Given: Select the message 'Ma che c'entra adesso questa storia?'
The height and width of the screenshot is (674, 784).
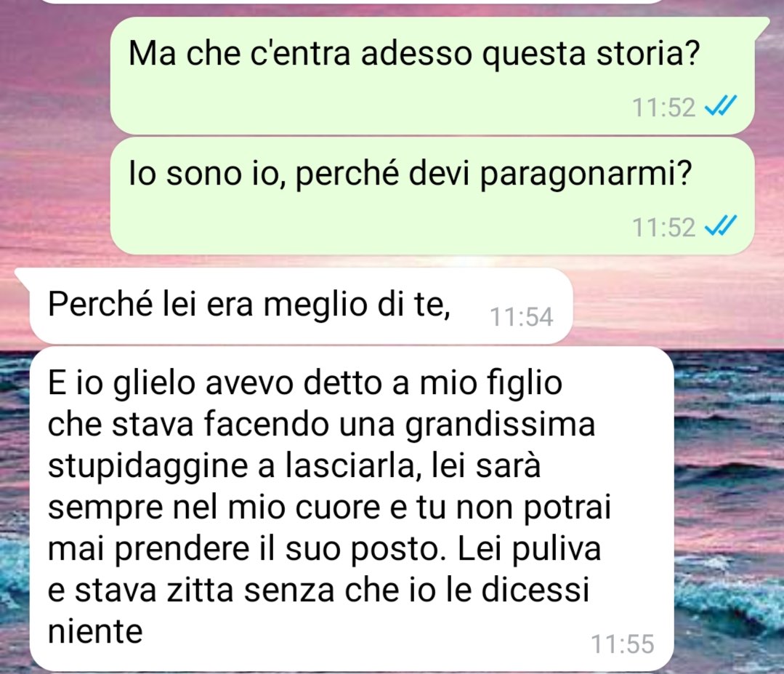Looking at the screenshot, I should click(432, 76).
